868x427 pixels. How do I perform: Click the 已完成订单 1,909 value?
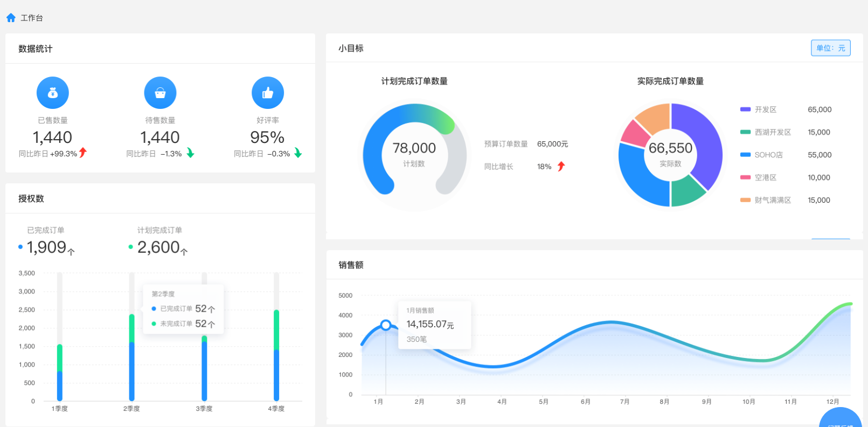click(x=51, y=247)
